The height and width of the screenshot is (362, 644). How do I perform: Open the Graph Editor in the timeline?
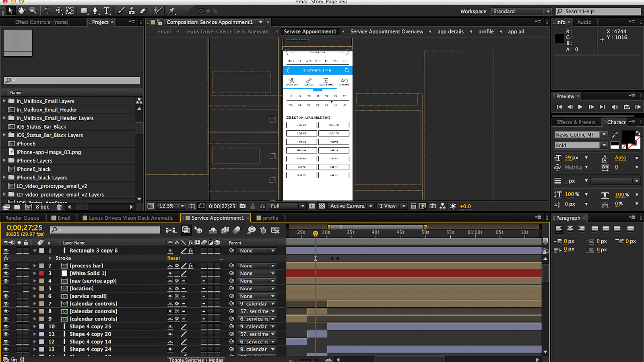tap(275, 230)
